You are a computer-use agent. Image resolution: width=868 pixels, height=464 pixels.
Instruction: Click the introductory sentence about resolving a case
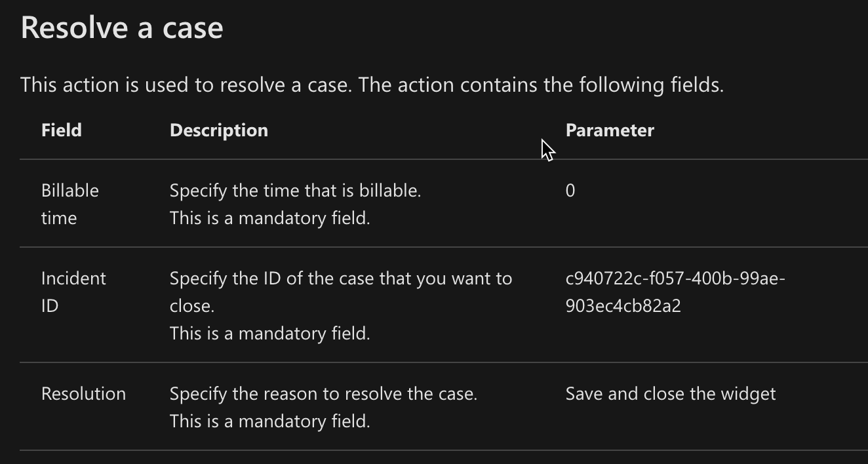pos(372,85)
